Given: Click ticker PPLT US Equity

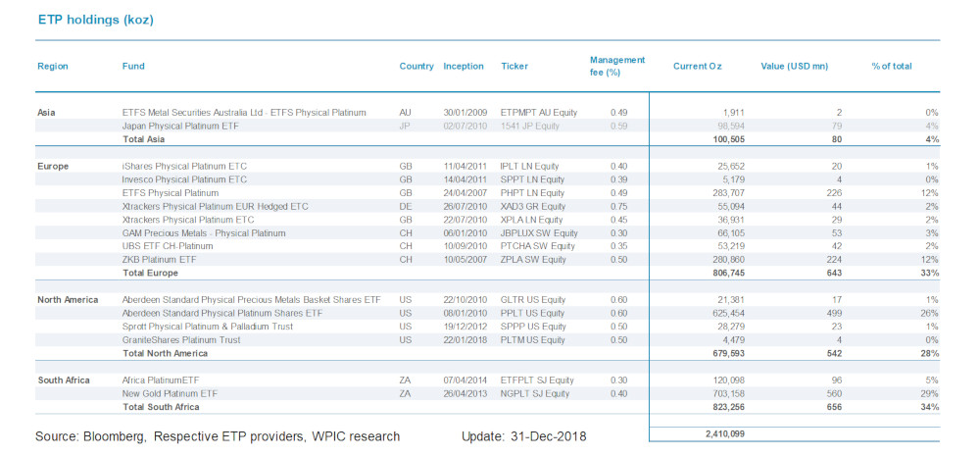Looking at the screenshot, I should point(532,314).
